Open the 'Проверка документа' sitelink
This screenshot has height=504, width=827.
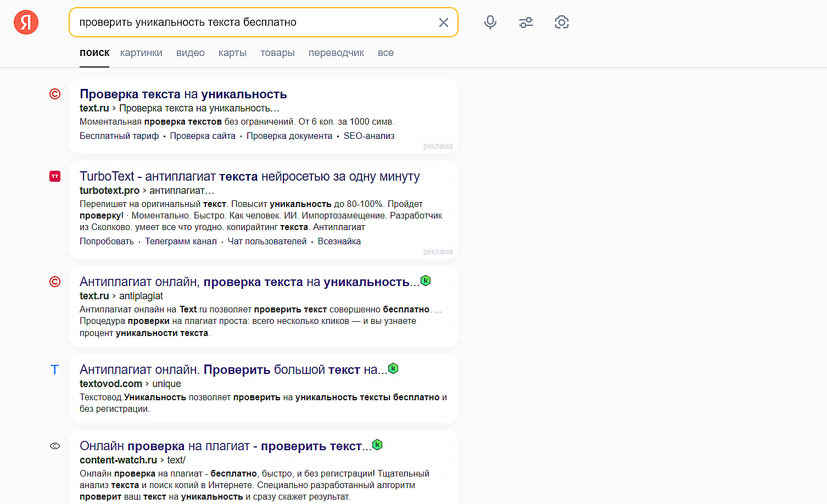[289, 136]
